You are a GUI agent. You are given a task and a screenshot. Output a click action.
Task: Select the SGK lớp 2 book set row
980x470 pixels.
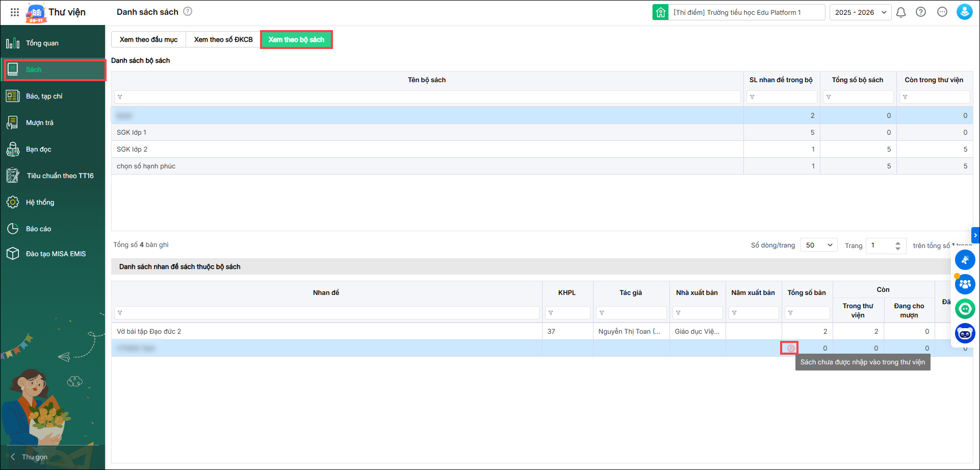point(427,150)
